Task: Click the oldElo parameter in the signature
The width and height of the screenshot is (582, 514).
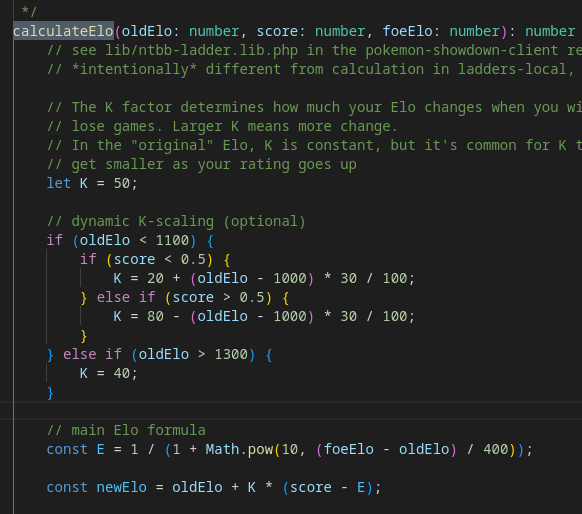Action: (x=147, y=31)
